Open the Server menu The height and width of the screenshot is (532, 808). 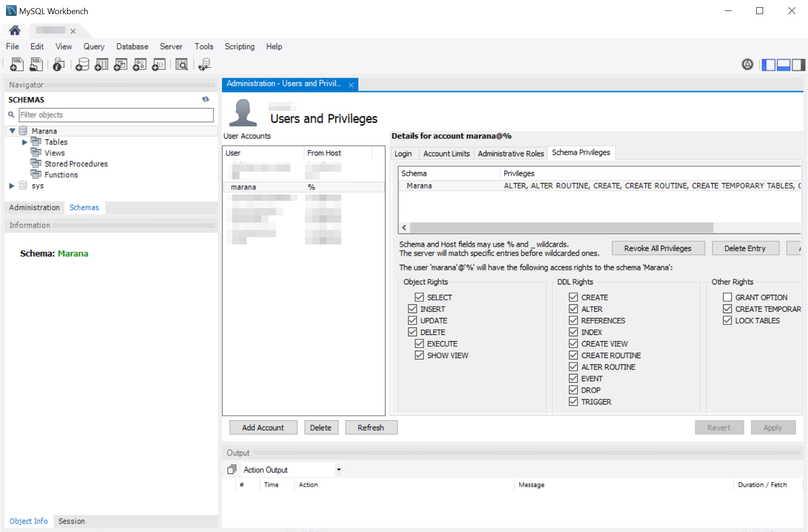point(171,46)
